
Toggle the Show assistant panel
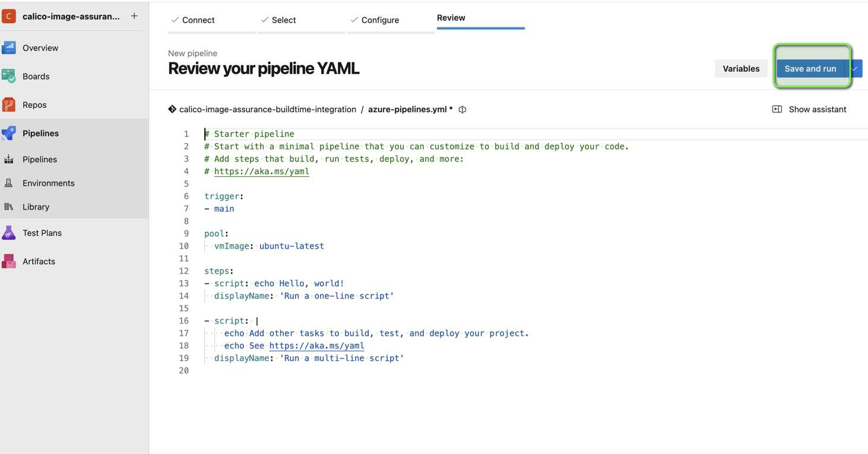(x=809, y=109)
